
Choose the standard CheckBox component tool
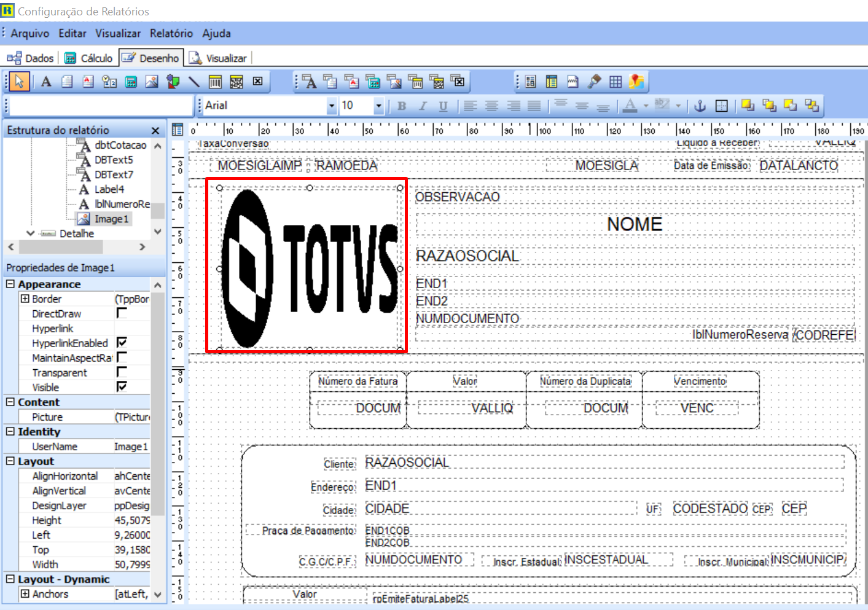tap(258, 81)
